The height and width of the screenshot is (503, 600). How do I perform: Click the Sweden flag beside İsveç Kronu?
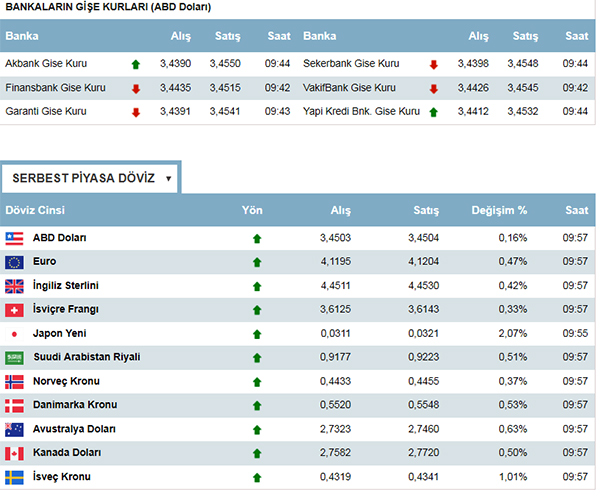point(14,478)
